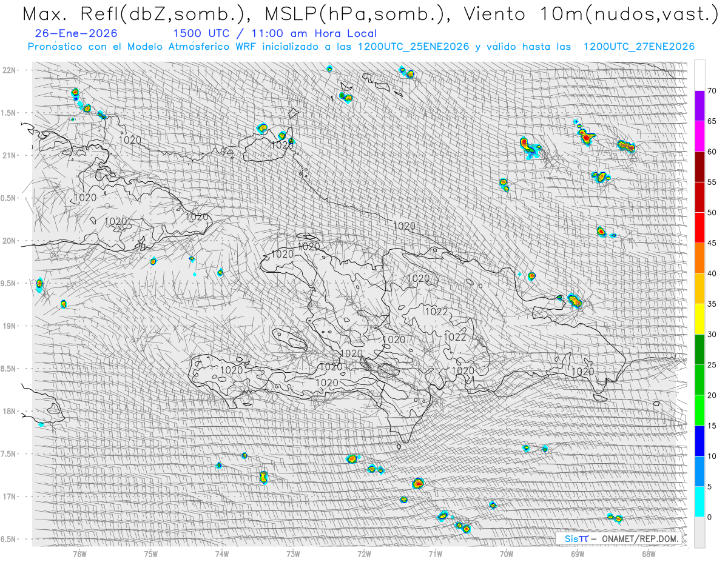Image resolution: width=728 pixels, height=562 pixels.
Task: Click the gray below-zero colorbar segment
Action: point(699,532)
